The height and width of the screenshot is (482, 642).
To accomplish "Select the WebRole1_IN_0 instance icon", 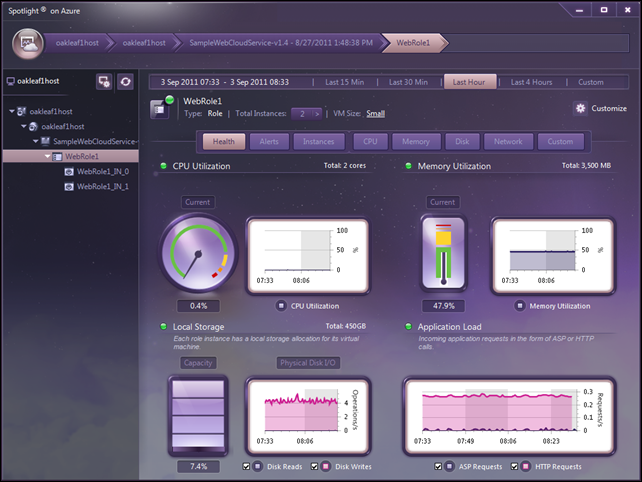I will (69, 172).
